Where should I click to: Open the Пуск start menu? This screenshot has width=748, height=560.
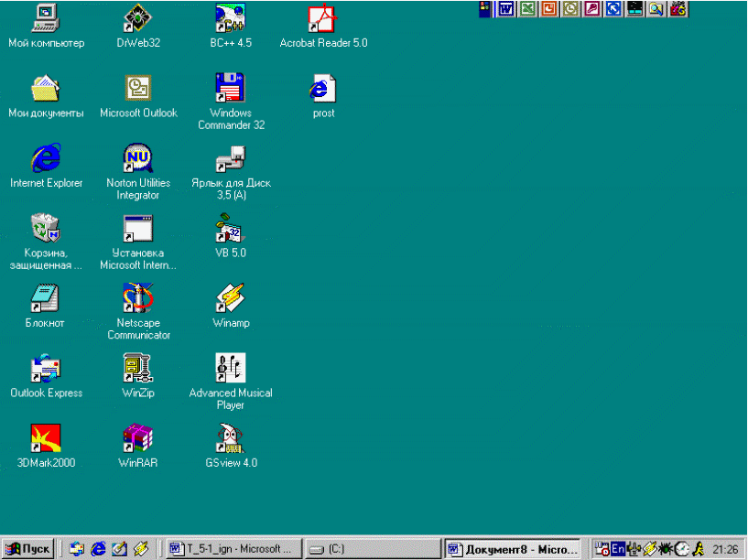(x=27, y=549)
